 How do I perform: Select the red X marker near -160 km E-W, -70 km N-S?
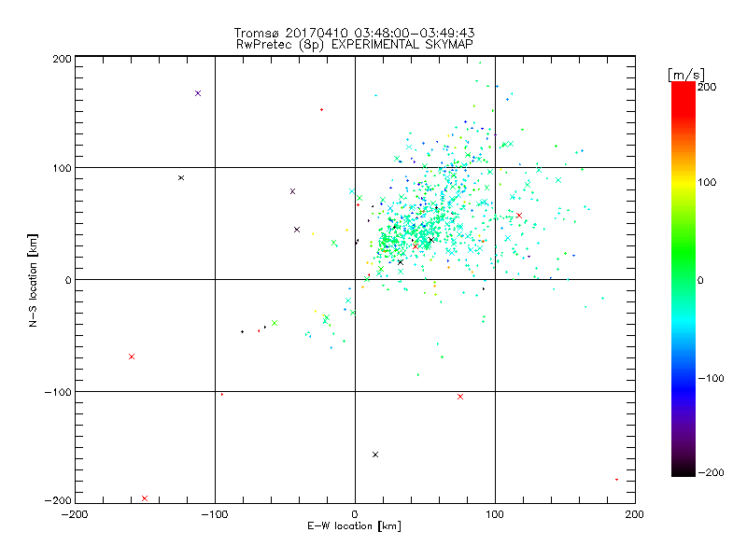coord(132,357)
